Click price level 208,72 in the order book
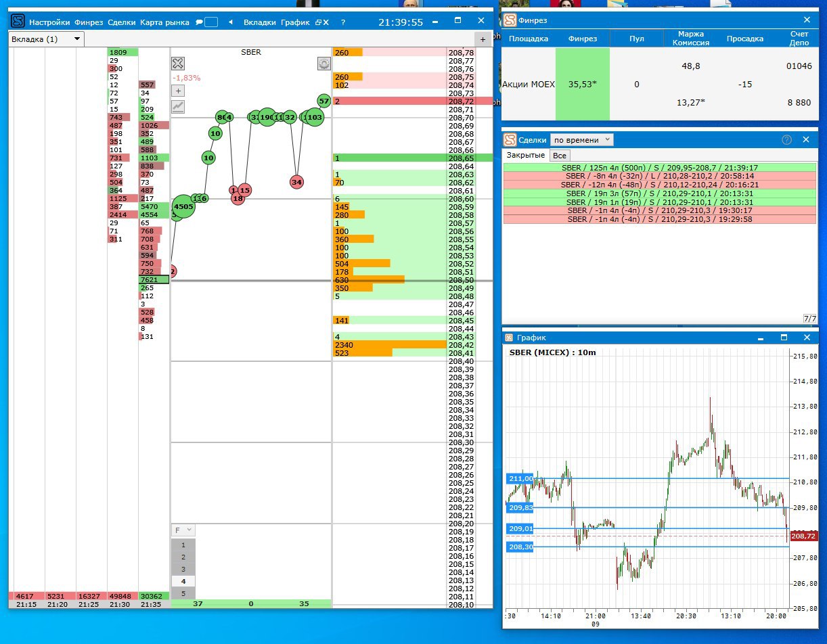This screenshot has height=644, width=827. (460, 101)
